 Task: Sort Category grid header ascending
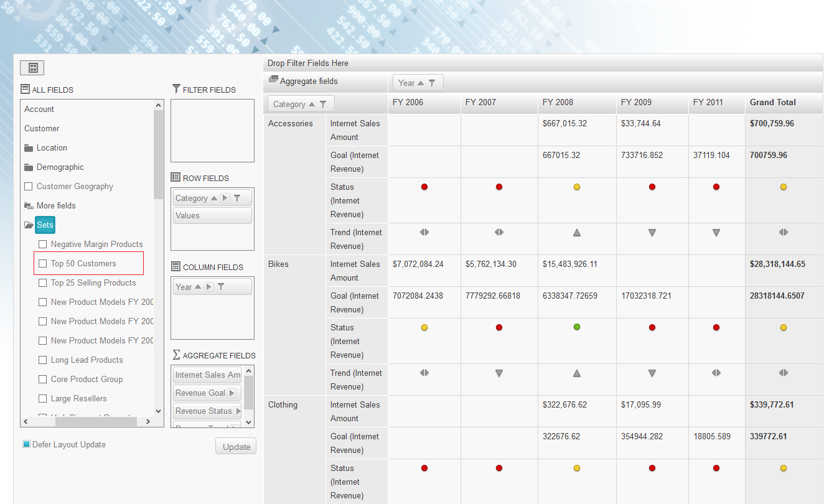tap(312, 104)
